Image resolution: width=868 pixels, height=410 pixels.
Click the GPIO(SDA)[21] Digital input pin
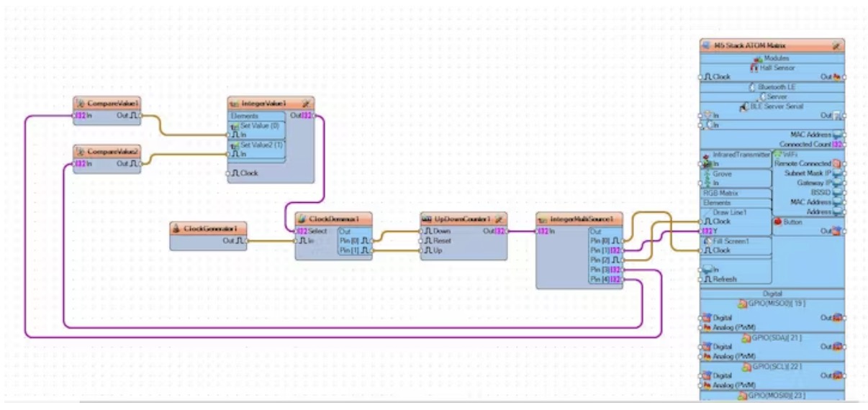point(701,347)
